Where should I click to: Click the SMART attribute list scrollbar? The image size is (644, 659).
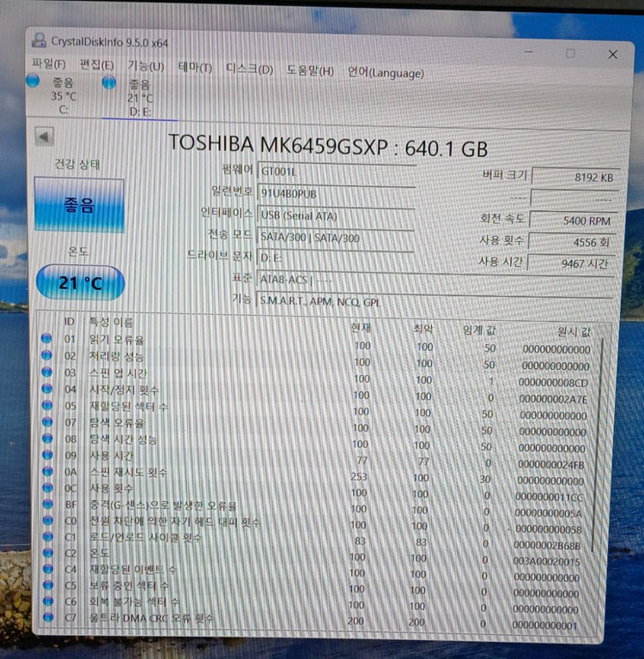pyautogui.click(x=598, y=444)
